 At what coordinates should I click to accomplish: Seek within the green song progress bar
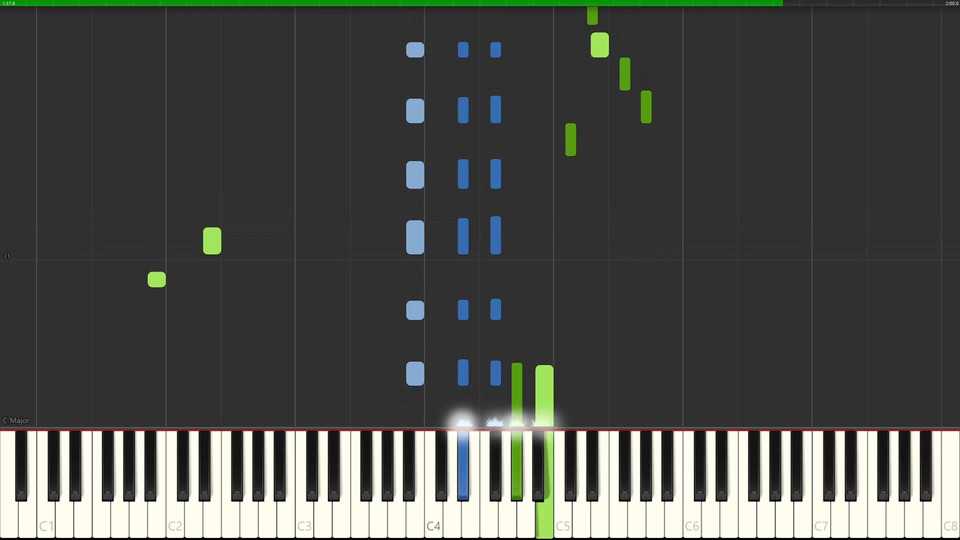[x=392, y=3]
